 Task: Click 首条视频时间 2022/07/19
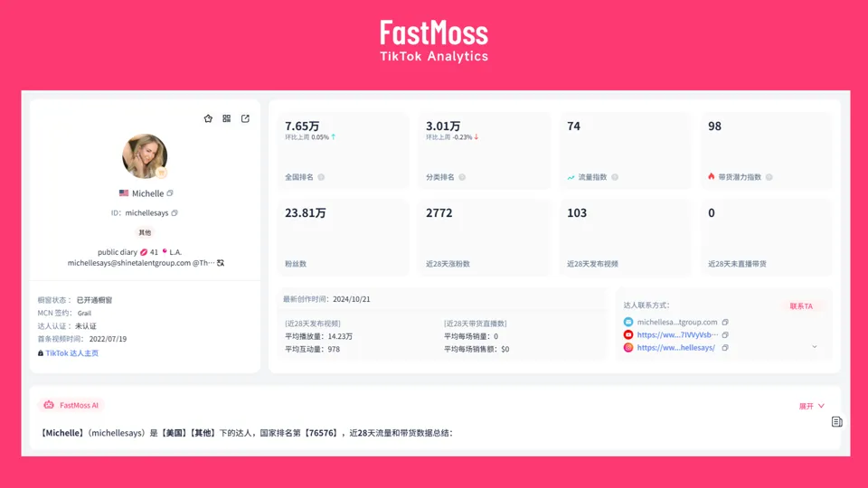108,339
